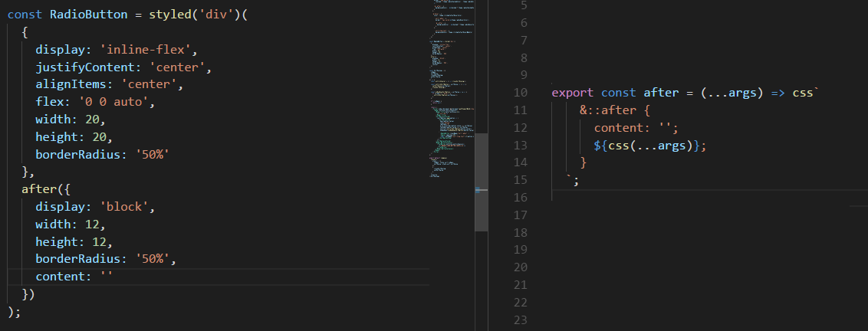Click the left editor's minimap code preview
The height and width of the screenshot is (331, 868).
click(x=452, y=89)
